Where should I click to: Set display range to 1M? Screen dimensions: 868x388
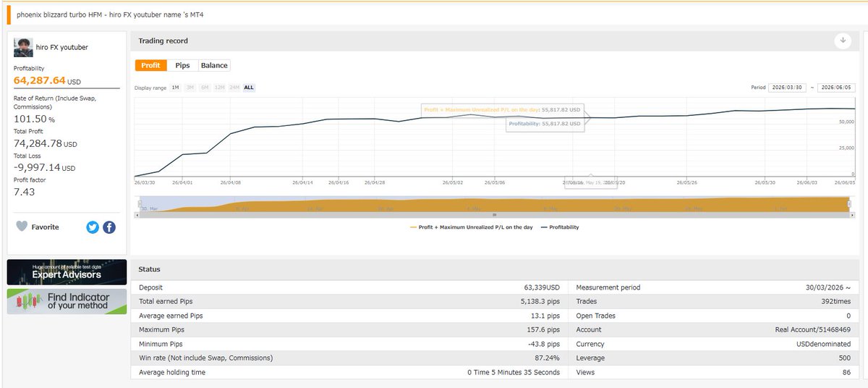coord(175,88)
